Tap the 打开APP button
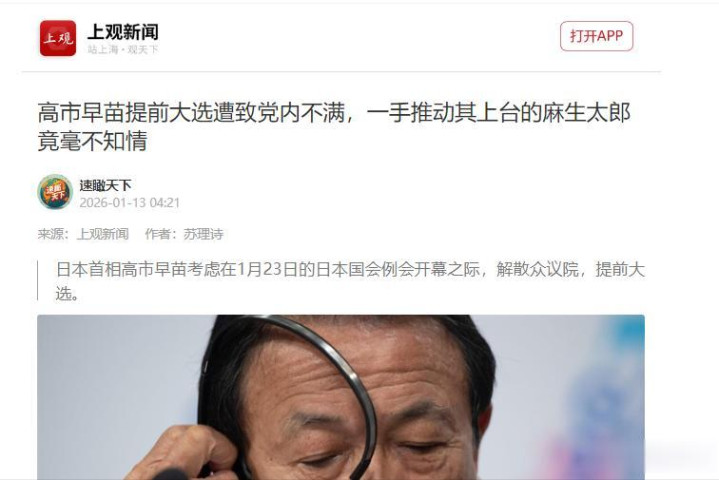The width and height of the screenshot is (719, 480). (596, 36)
